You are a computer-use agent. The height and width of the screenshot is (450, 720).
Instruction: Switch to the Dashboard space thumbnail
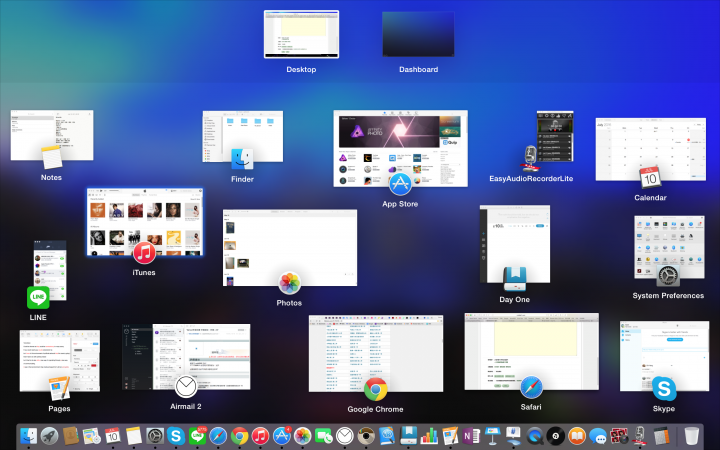click(x=418, y=34)
